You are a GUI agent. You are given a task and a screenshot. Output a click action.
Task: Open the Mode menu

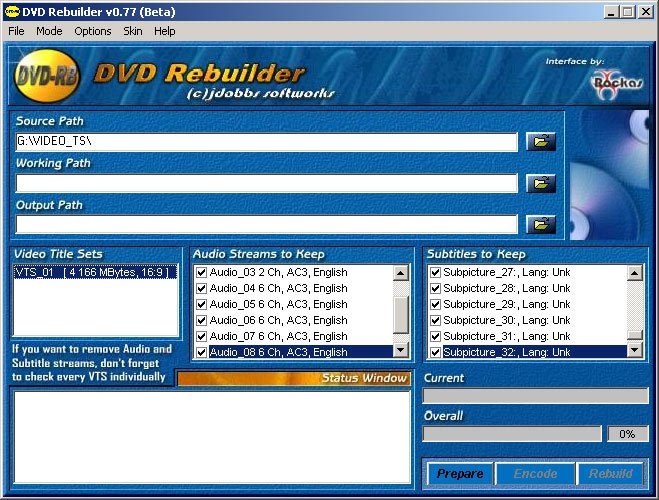[x=49, y=31]
